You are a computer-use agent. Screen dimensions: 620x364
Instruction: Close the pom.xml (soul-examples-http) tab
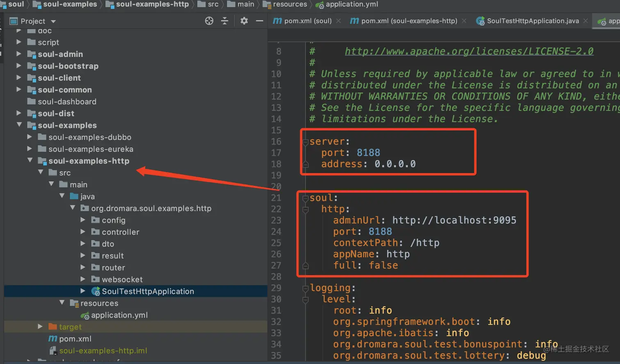(x=464, y=21)
